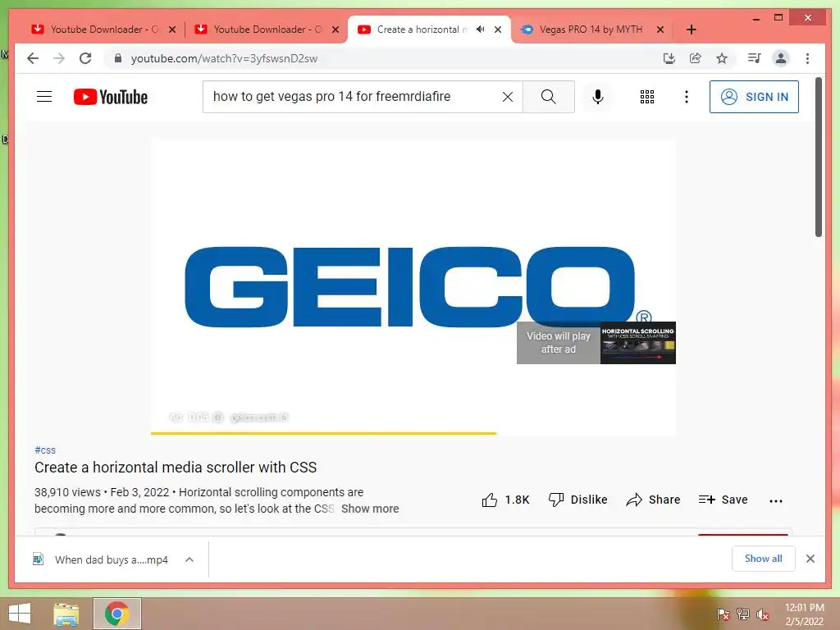Click the Chrome taskbar icon
Image resolution: width=840 pixels, height=630 pixels.
(x=117, y=614)
